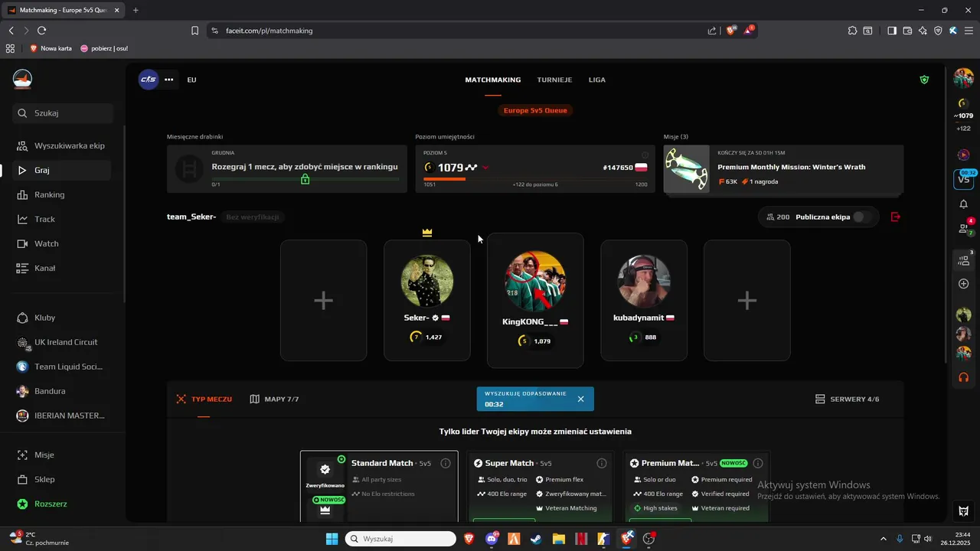
Task: Click the right empty party slot plus
Action: pos(747,300)
